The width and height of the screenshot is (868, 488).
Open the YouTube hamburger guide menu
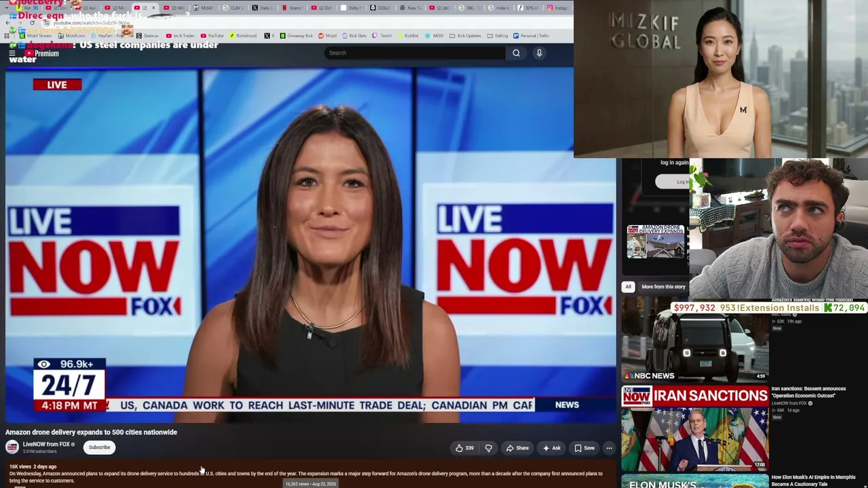12,53
